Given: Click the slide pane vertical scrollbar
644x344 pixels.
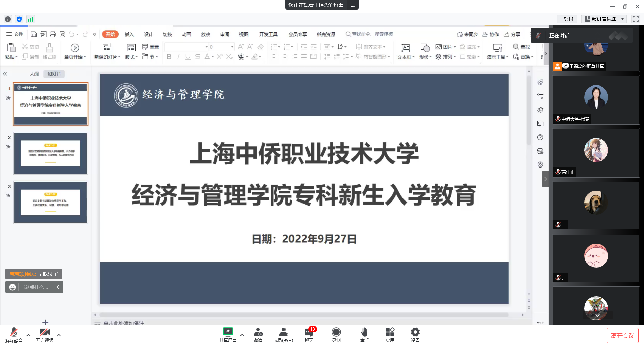Looking at the screenshot, I should (529, 111).
